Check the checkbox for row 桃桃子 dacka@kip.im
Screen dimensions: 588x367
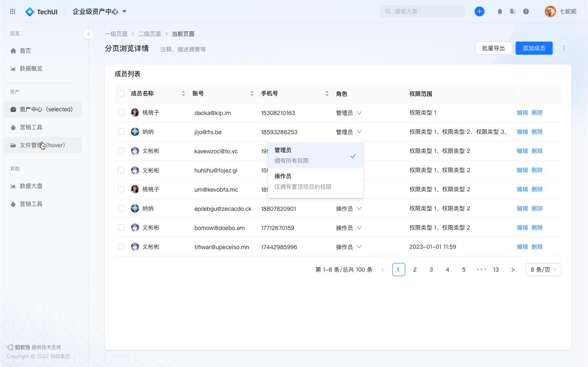tap(121, 113)
